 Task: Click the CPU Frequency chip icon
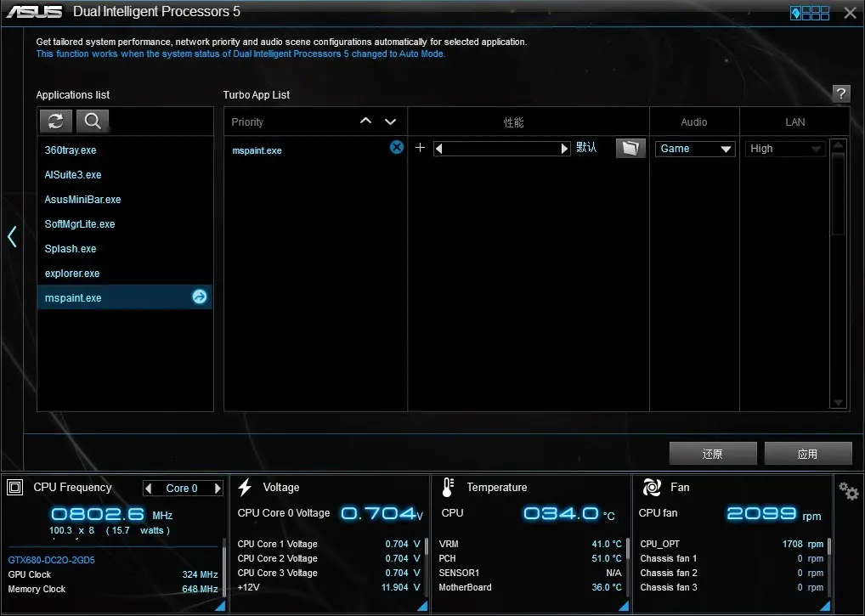15,488
